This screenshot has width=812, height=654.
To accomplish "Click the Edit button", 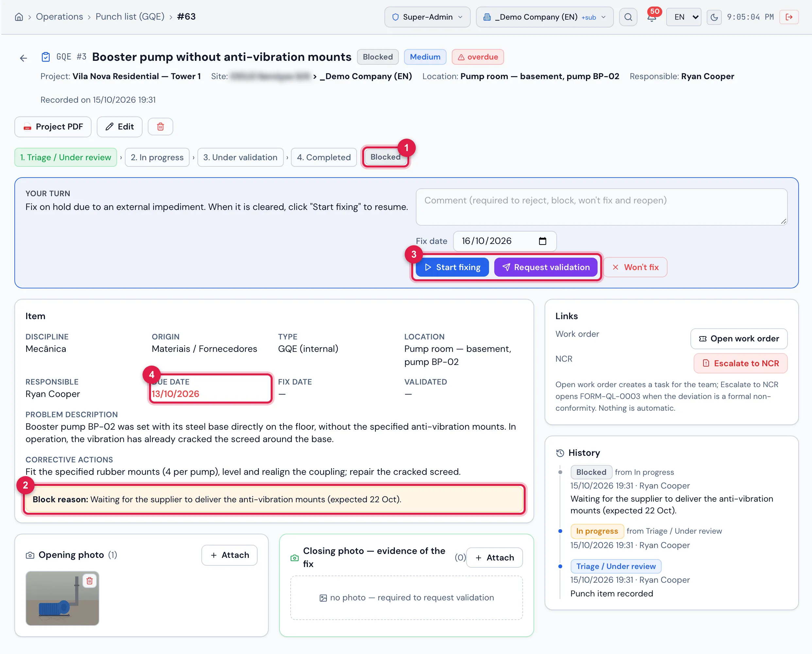I will [119, 127].
